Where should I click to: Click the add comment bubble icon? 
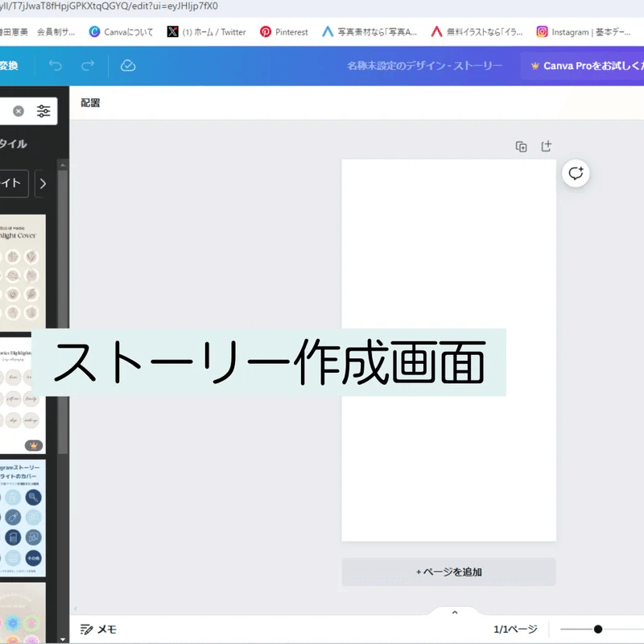pyautogui.click(x=576, y=173)
